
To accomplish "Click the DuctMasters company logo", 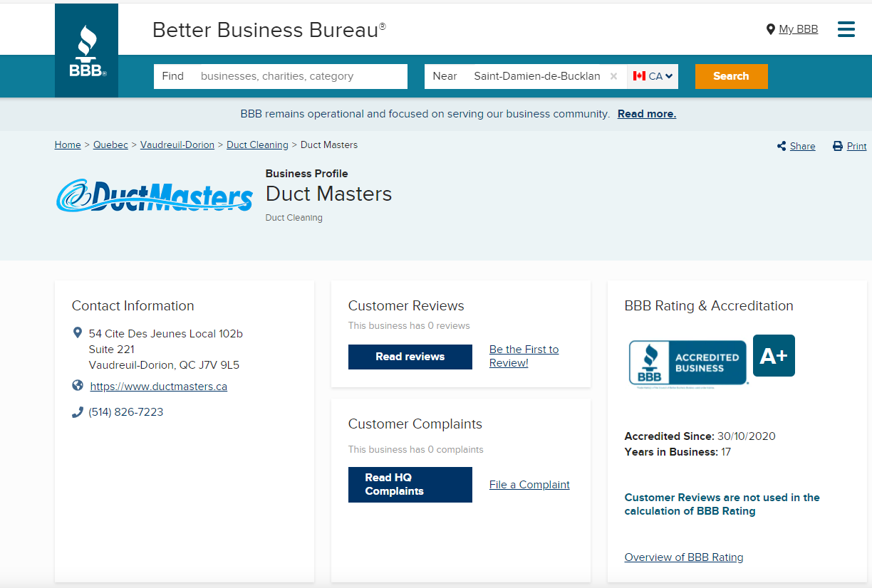I will (154, 195).
